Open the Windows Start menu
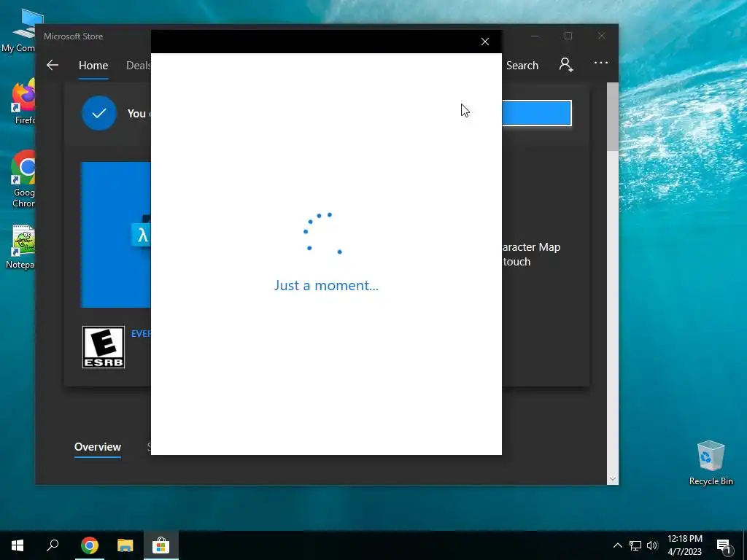Image resolution: width=747 pixels, height=560 pixels. click(18, 545)
